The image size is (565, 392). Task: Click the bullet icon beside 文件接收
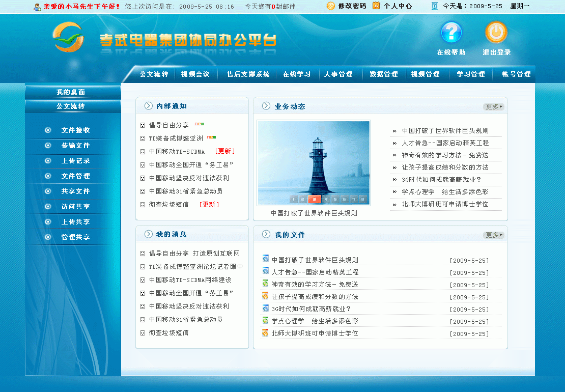[x=48, y=130]
